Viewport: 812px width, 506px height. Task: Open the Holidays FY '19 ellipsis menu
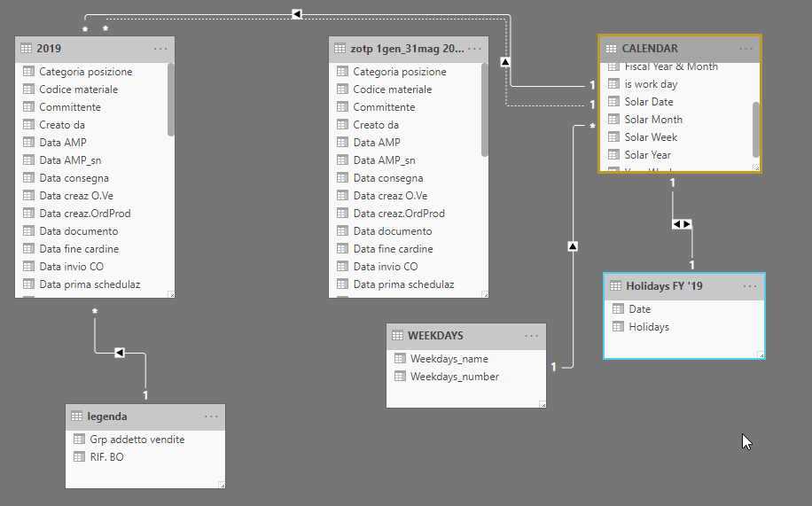pos(750,286)
